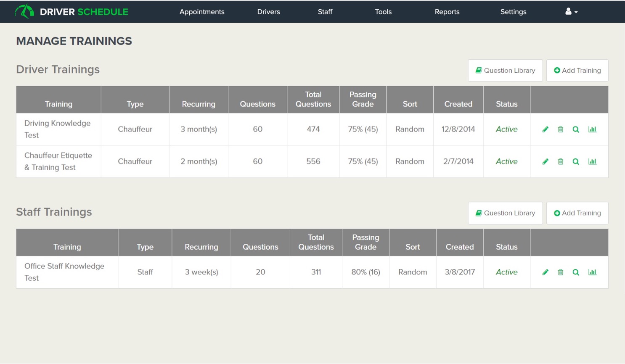Delete the Chauffeur Etiquette & Training Test
Image resolution: width=625 pixels, height=364 pixels.
click(560, 161)
